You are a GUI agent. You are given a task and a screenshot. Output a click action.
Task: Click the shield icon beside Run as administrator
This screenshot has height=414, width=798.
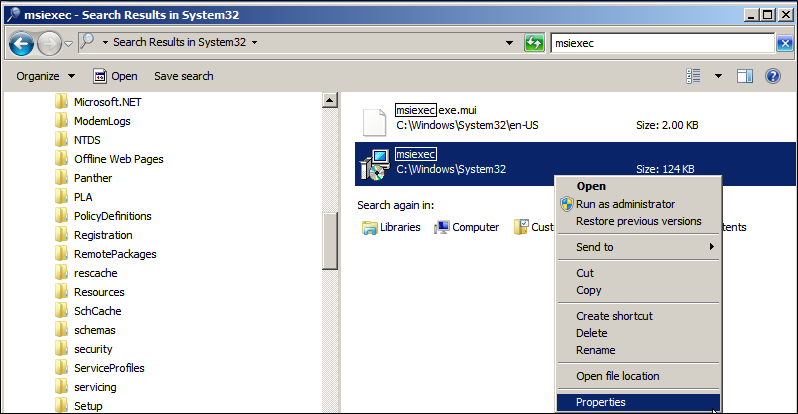click(566, 204)
